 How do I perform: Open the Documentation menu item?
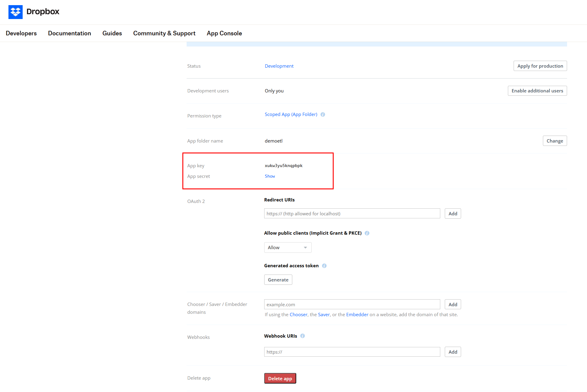coord(69,33)
